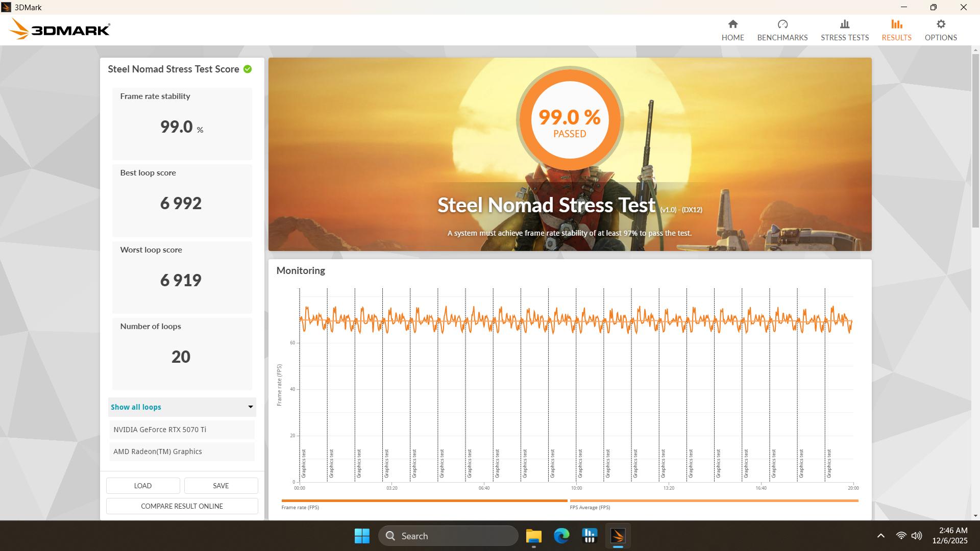Click the Number of loops value 20

pyautogui.click(x=181, y=357)
